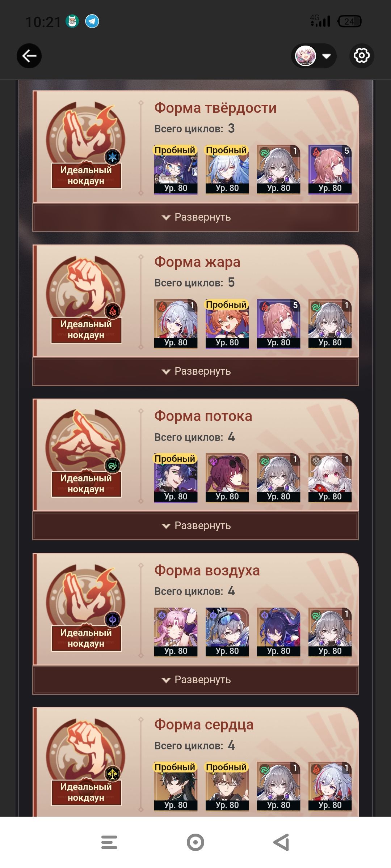Open Android recent apps menu button
The width and height of the screenshot is (391, 868).
(109, 842)
